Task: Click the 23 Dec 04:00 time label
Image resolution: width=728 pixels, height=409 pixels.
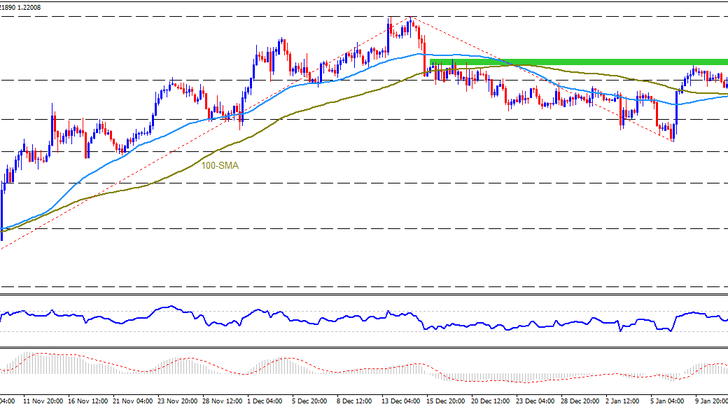Action: click(x=535, y=401)
